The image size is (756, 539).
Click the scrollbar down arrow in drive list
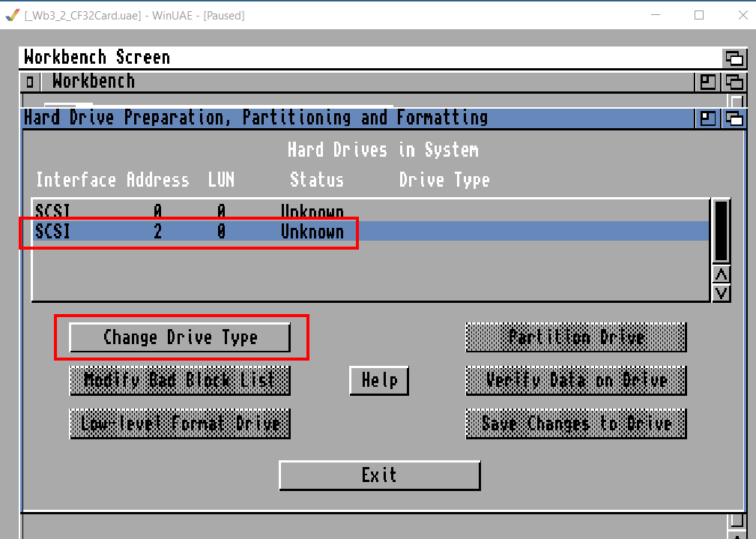pyautogui.click(x=721, y=292)
